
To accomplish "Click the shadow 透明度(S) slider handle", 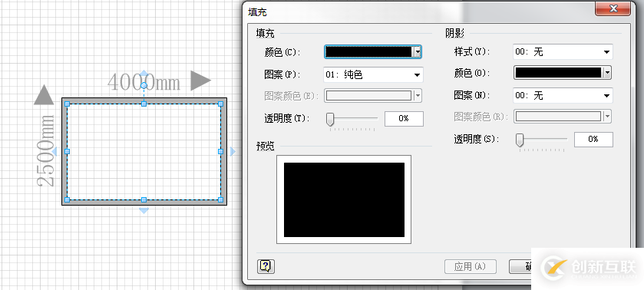I will 520,140.
